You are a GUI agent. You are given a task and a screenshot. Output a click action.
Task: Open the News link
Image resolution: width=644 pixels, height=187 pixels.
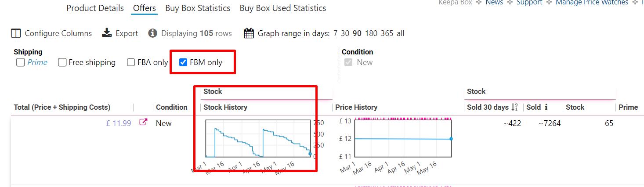(x=494, y=3)
